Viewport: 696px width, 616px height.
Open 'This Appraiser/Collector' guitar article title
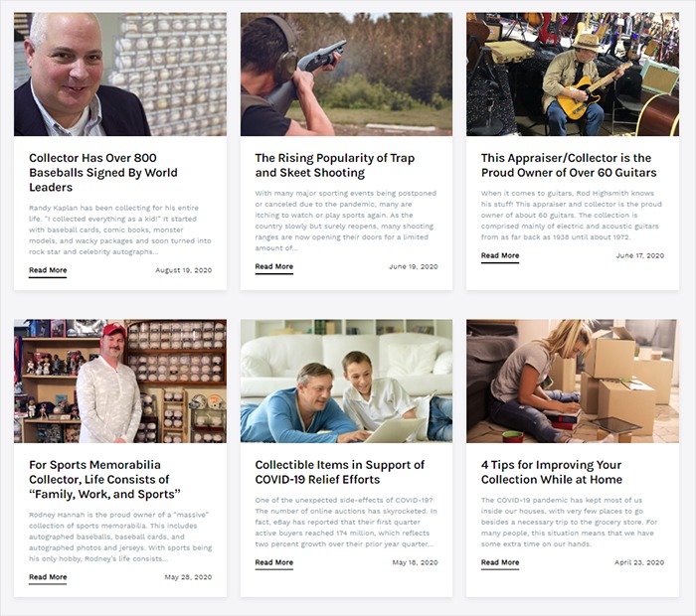(x=569, y=165)
